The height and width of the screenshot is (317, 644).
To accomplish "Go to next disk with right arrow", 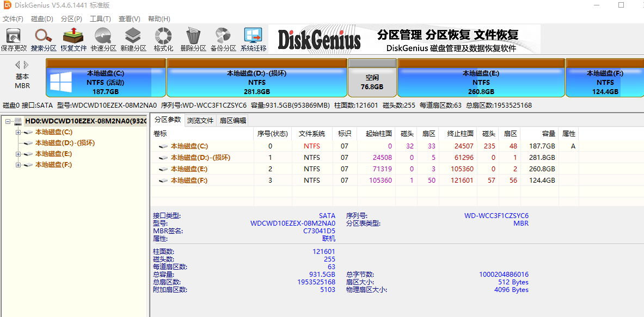I will (x=26, y=65).
